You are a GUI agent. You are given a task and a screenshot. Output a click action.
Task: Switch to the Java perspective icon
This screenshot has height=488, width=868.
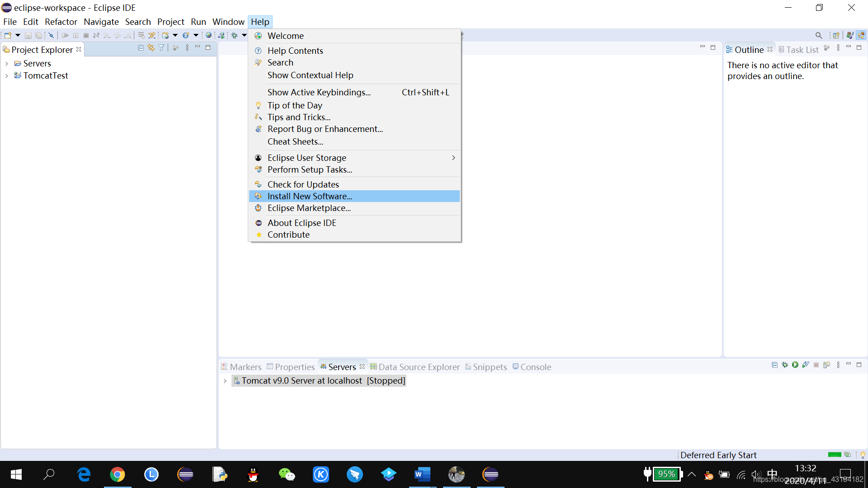tap(850, 35)
